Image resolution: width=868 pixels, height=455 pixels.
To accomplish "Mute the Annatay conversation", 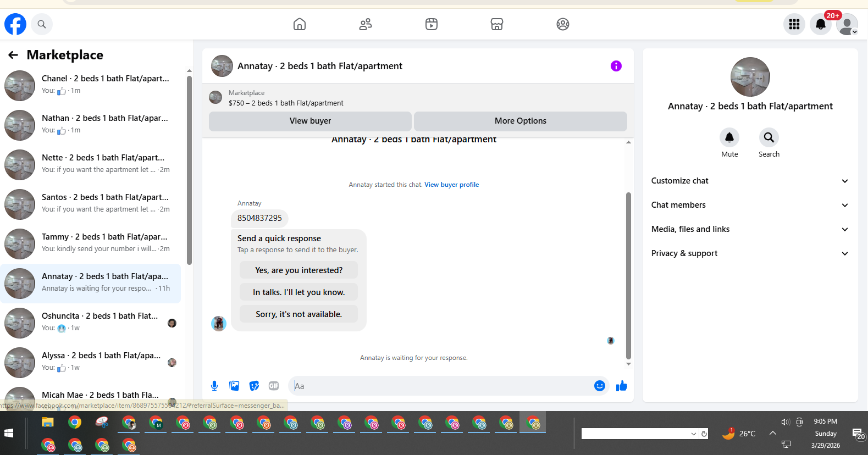I will 729,137.
